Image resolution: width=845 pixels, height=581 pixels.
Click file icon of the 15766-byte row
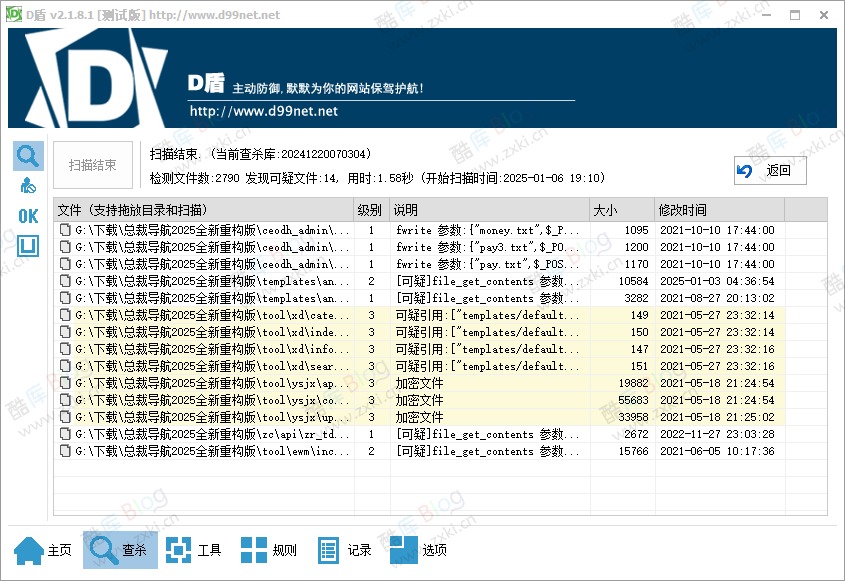[x=66, y=451]
